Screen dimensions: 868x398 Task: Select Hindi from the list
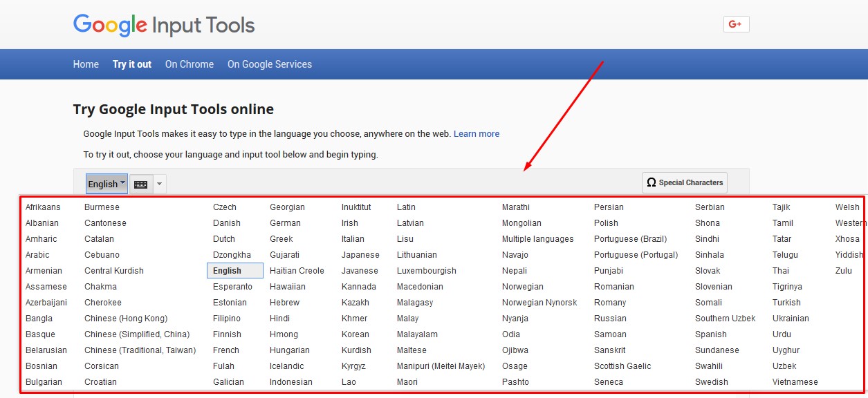(x=279, y=319)
